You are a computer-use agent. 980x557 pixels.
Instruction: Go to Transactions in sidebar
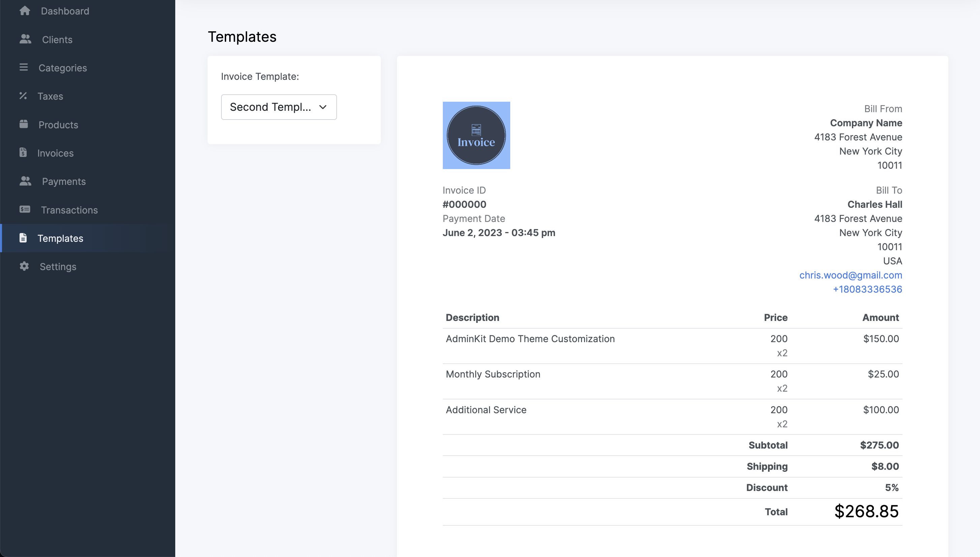(69, 210)
